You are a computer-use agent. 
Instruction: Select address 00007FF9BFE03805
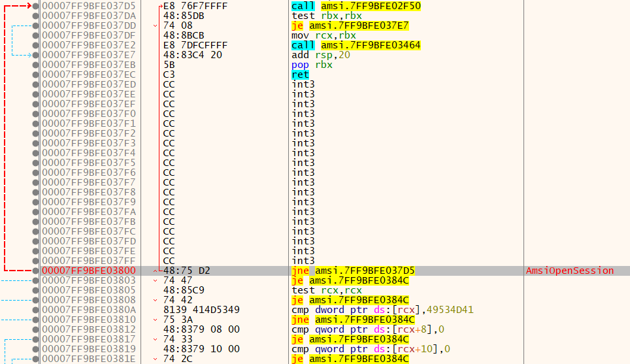89,290
